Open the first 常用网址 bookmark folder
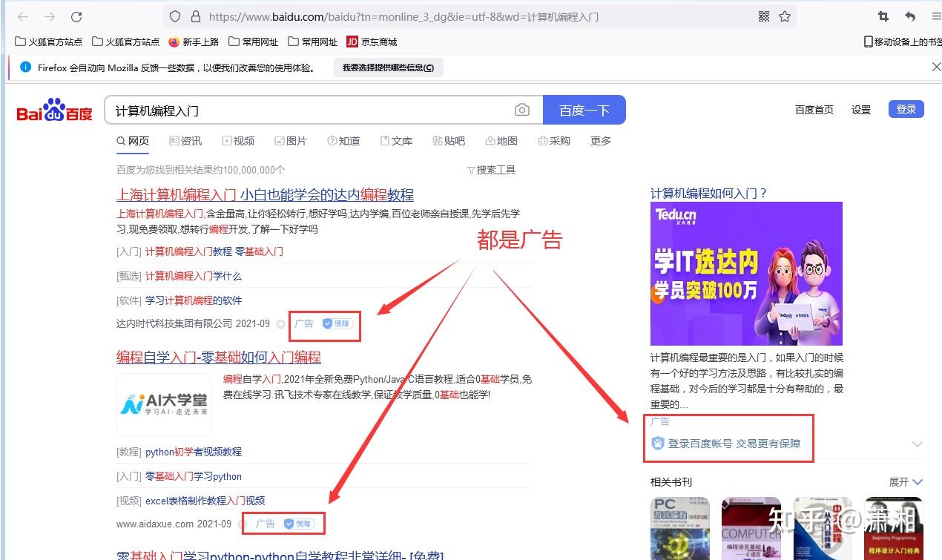The width and height of the screenshot is (942, 560). pos(253,42)
